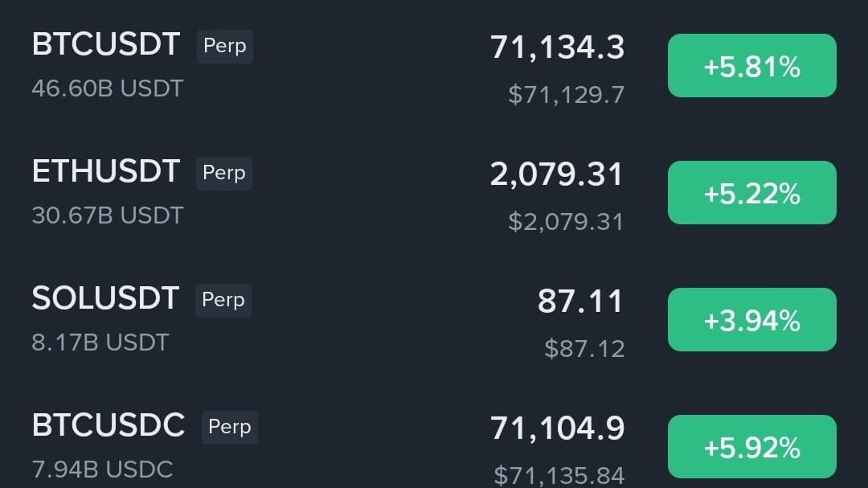
Task: Click the 8.17B USDT volume text
Action: (100, 342)
